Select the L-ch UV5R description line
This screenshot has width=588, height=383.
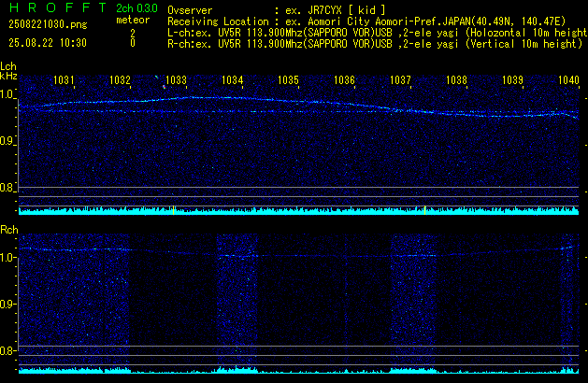pyautogui.click(x=378, y=33)
